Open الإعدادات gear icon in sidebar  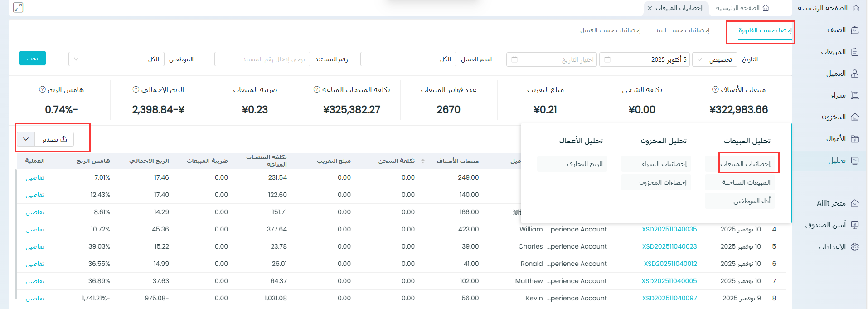click(855, 247)
